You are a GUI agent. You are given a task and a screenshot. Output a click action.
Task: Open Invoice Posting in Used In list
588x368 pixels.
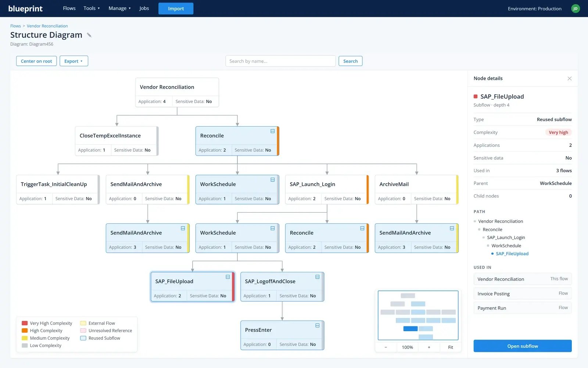click(x=522, y=294)
